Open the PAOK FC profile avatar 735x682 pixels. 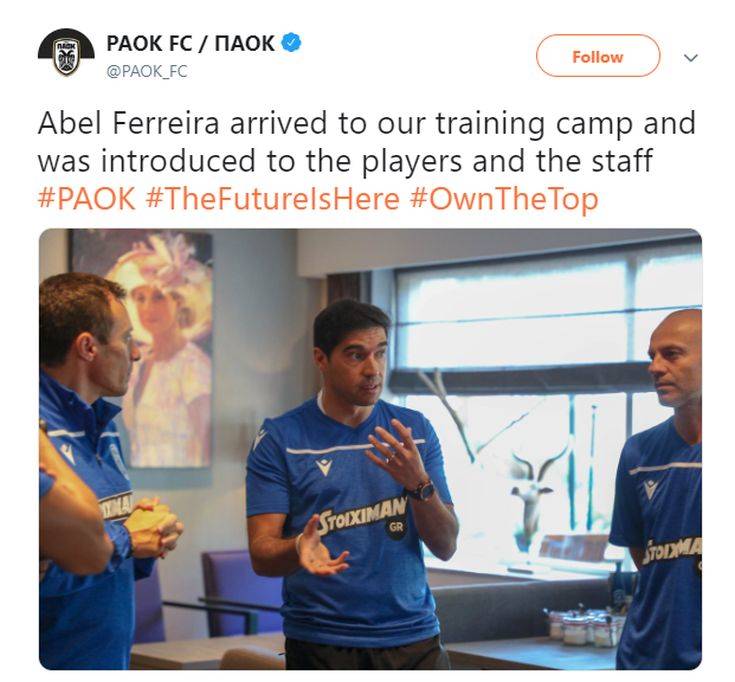coord(66,53)
